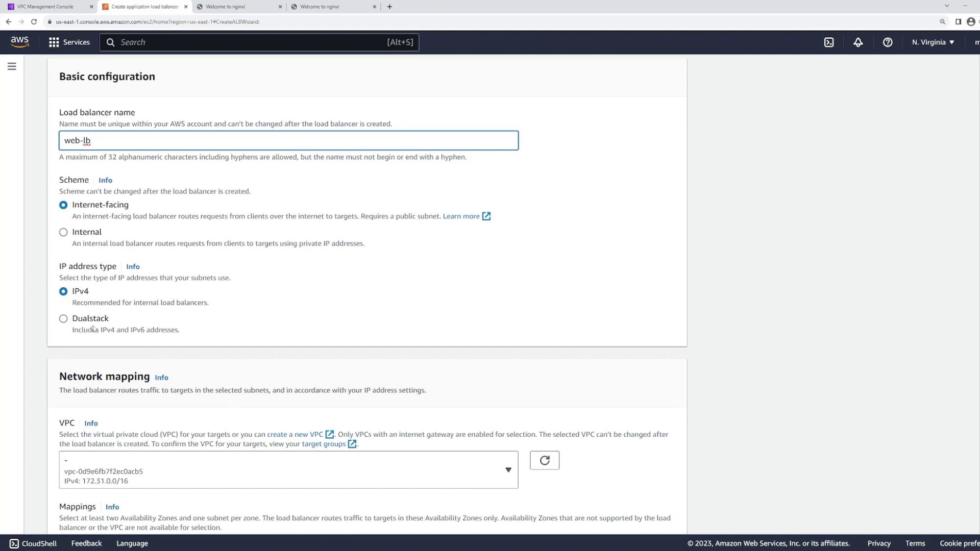Open the Services grid menu
Viewport: 980px width, 551px height.
click(69, 42)
